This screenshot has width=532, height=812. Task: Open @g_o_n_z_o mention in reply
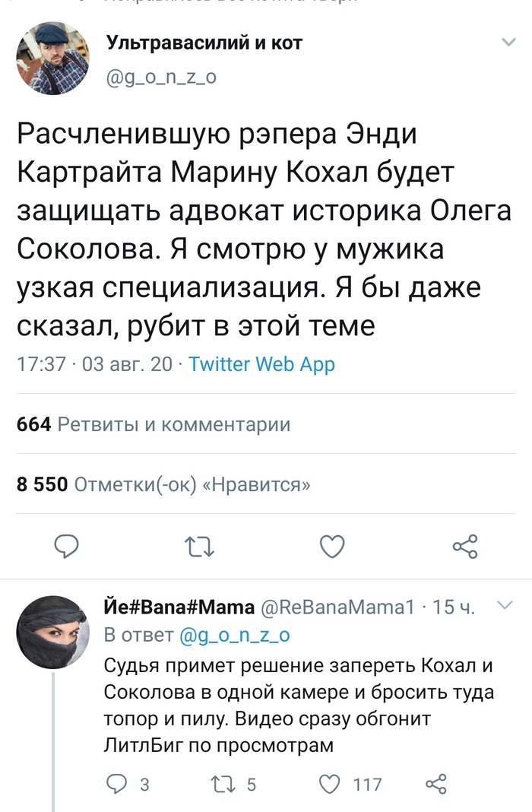234,634
